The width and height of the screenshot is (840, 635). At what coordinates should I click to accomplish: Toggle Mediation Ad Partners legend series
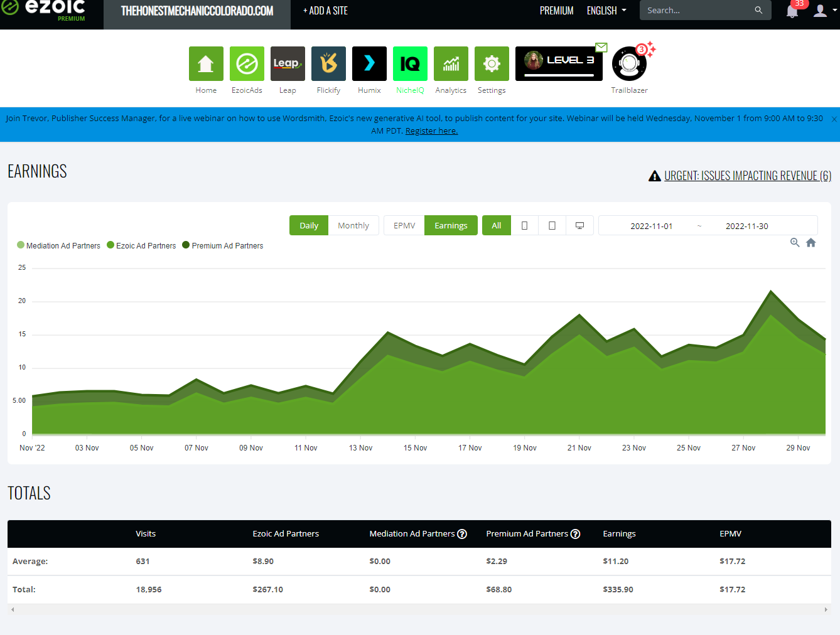click(58, 245)
